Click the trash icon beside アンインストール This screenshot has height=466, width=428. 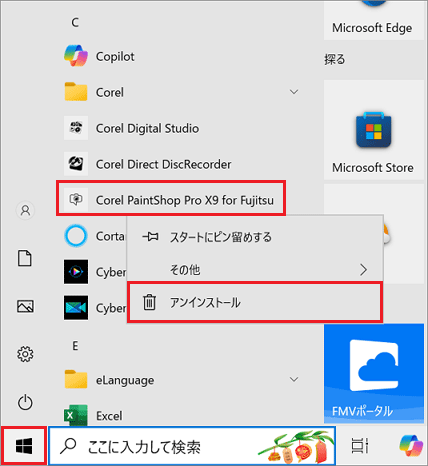[x=149, y=302]
